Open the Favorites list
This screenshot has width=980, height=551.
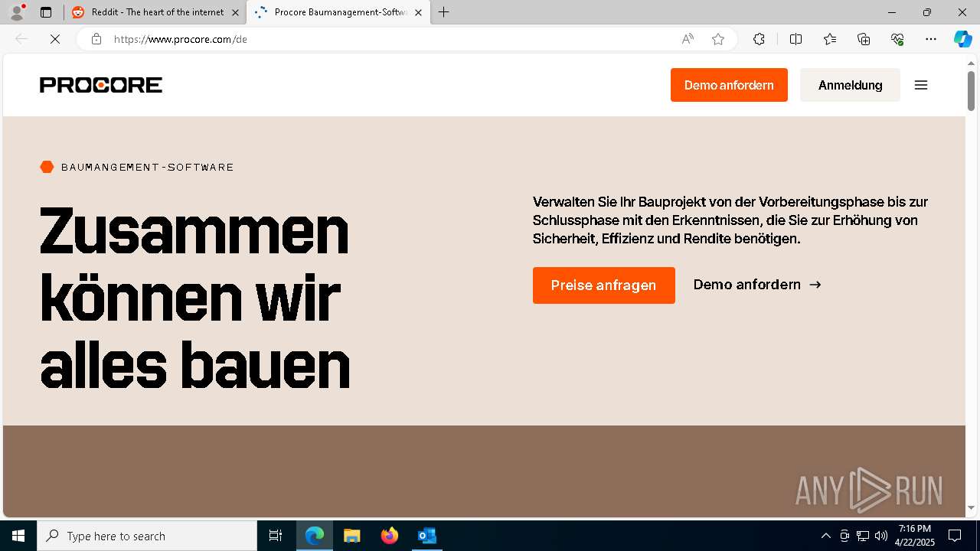coord(830,39)
